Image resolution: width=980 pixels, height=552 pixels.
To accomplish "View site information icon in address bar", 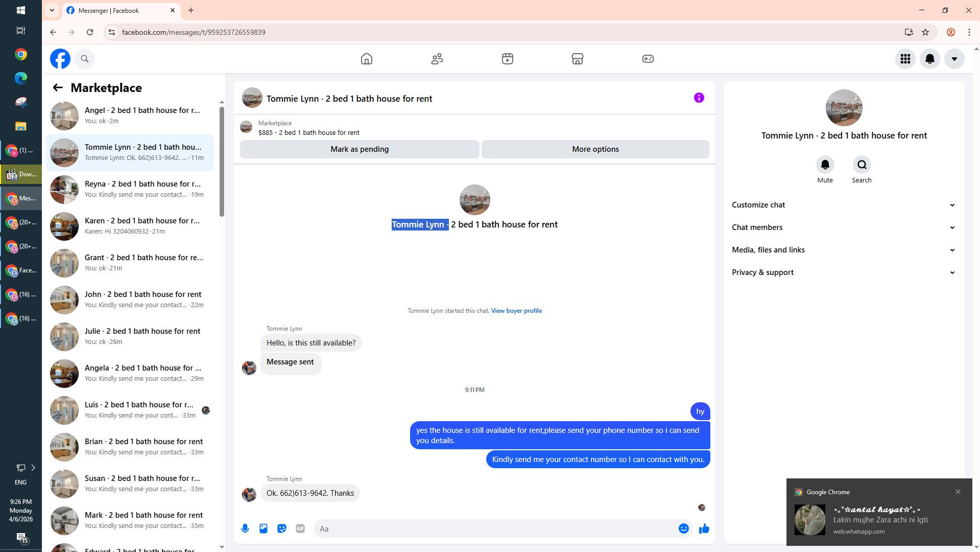I will click(111, 32).
